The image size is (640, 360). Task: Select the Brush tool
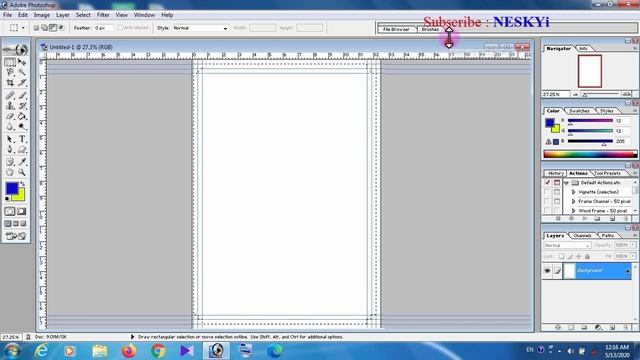click(x=22, y=96)
